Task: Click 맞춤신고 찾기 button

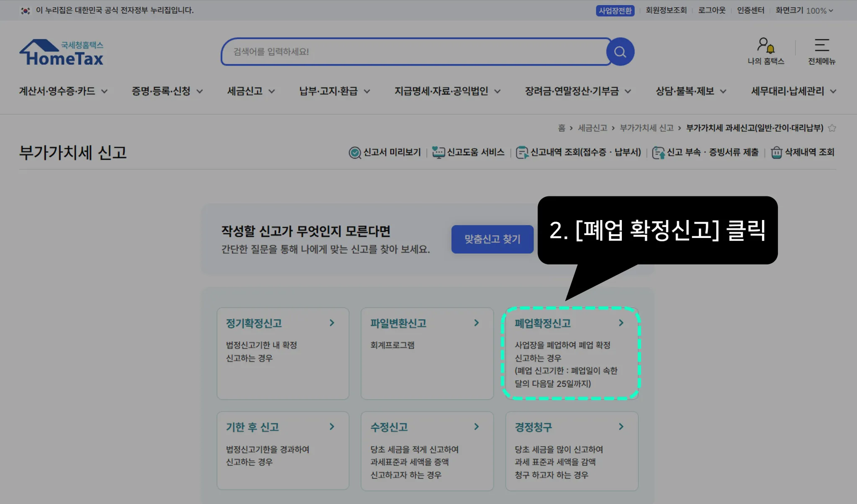Action: pyautogui.click(x=493, y=239)
